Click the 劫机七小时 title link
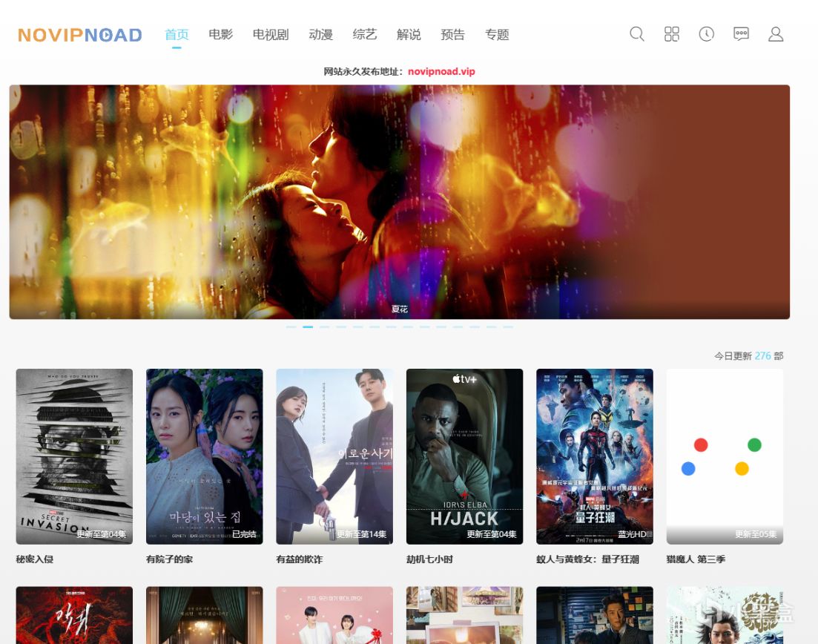818x644 pixels. coord(430,559)
